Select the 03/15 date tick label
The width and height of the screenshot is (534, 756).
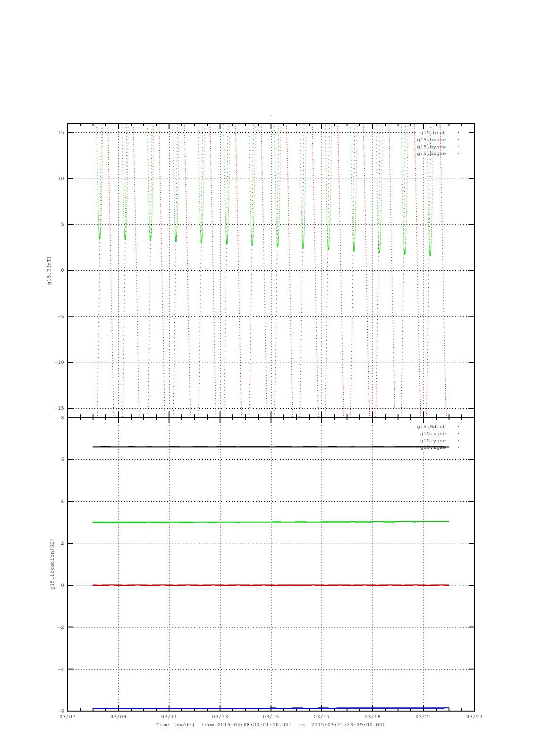[271, 717]
